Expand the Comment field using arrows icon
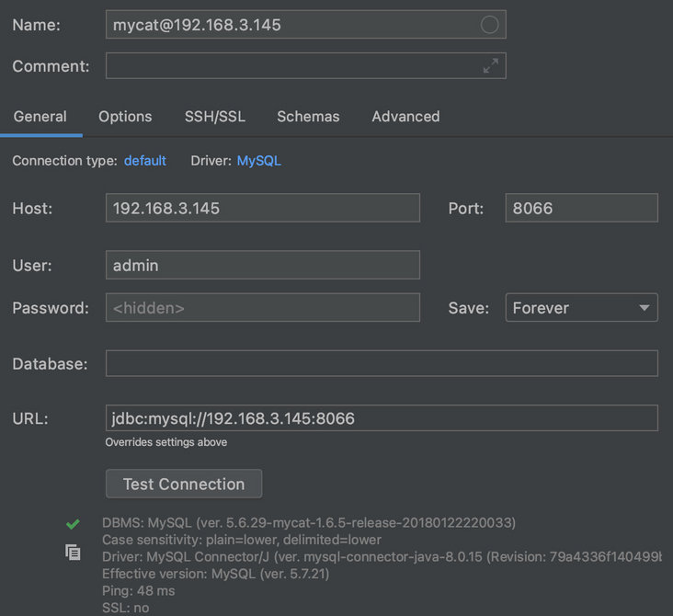The image size is (673, 616). 491,65
